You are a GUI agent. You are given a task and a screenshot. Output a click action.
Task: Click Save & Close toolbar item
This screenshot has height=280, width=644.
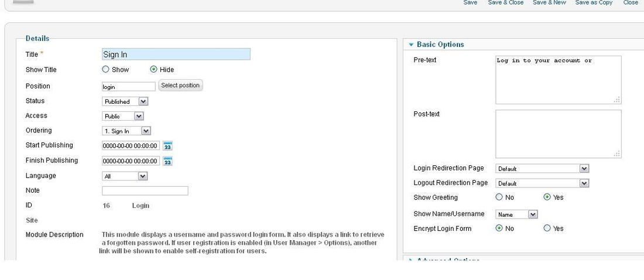click(x=506, y=2)
